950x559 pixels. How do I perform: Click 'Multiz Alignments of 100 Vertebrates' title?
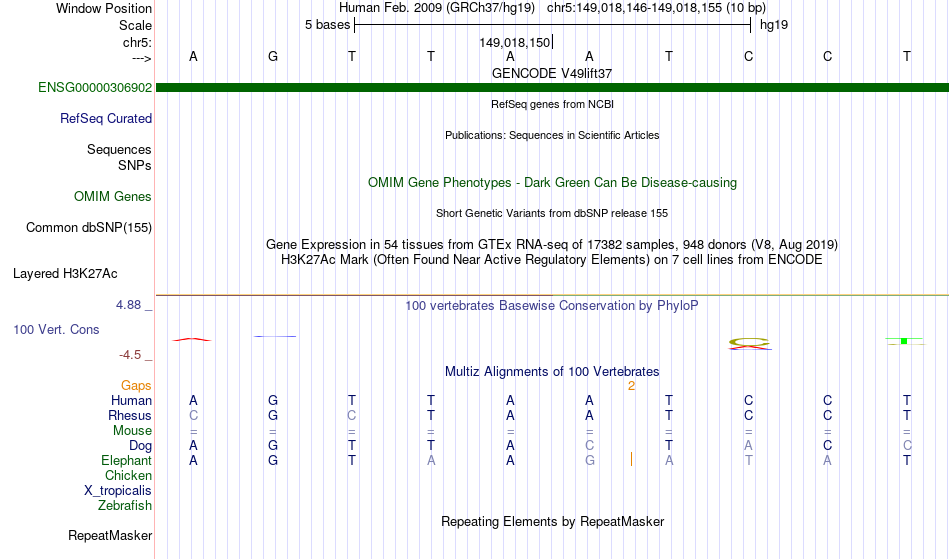(x=552, y=372)
